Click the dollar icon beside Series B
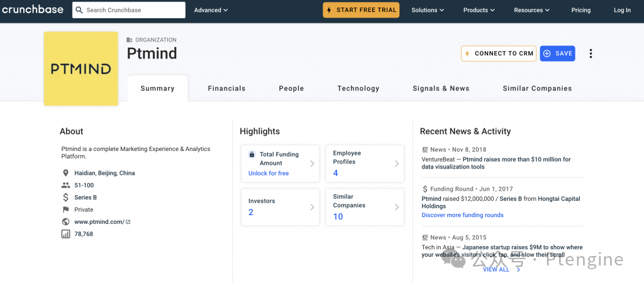644x285 pixels. click(65, 198)
